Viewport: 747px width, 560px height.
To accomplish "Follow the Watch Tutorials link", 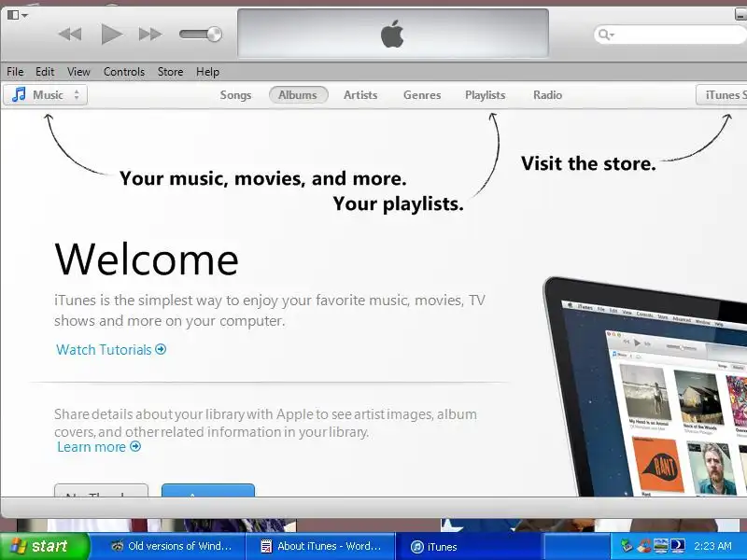I will point(104,350).
